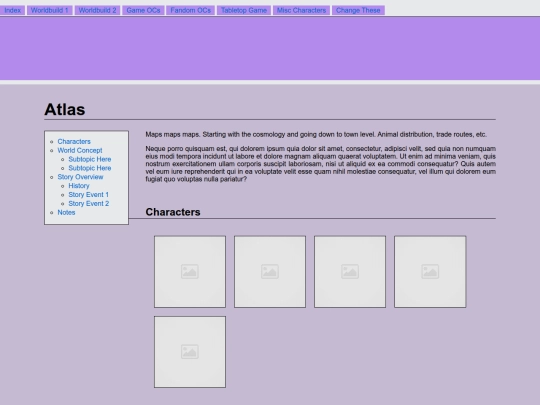Image resolution: width=540 pixels, height=405 pixels.
Task: Click the 'Neque porro quisquam' paragraph
Action: (x=321, y=164)
